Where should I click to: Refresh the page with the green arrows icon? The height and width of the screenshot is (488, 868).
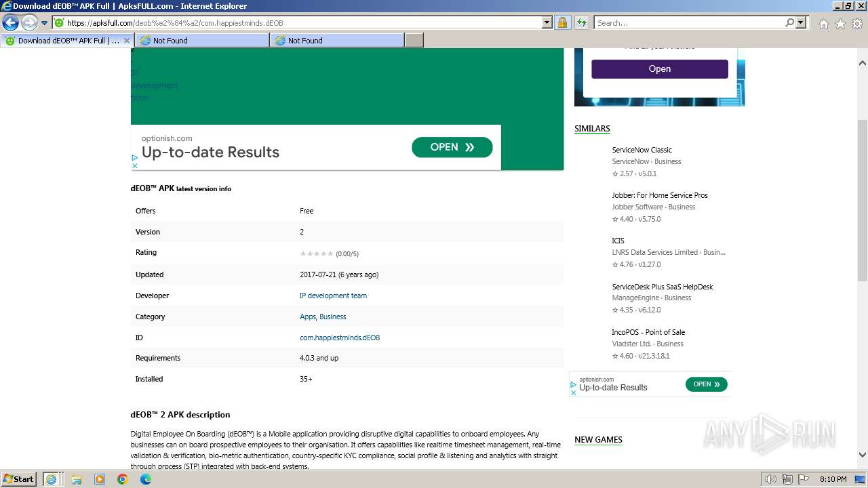click(x=581, y=23)
